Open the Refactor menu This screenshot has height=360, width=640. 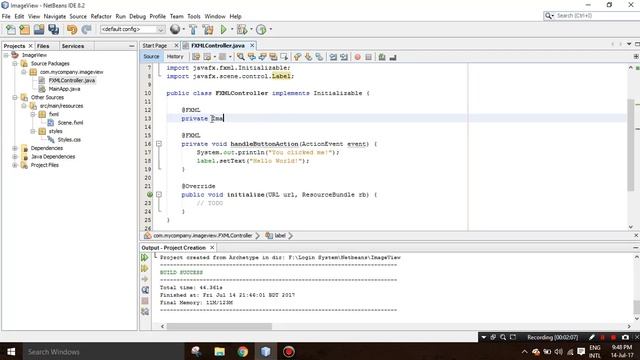[x=101, y=16]
